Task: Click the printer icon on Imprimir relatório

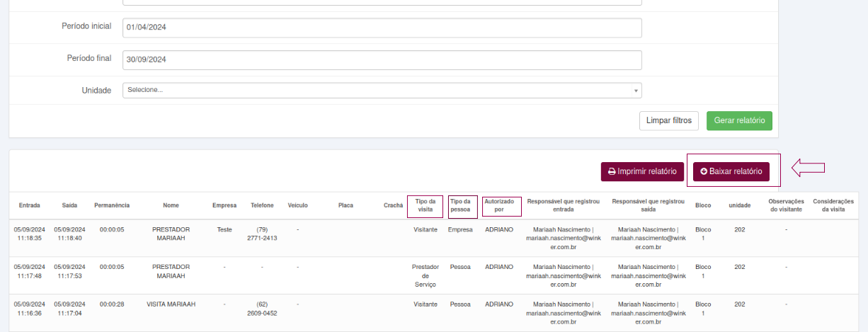Action: point(612,172)
